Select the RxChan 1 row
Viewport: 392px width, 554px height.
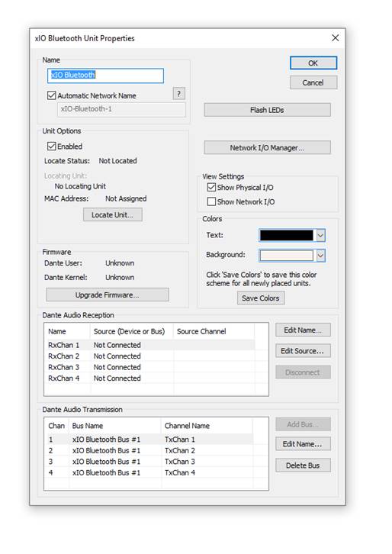point(151,345)
